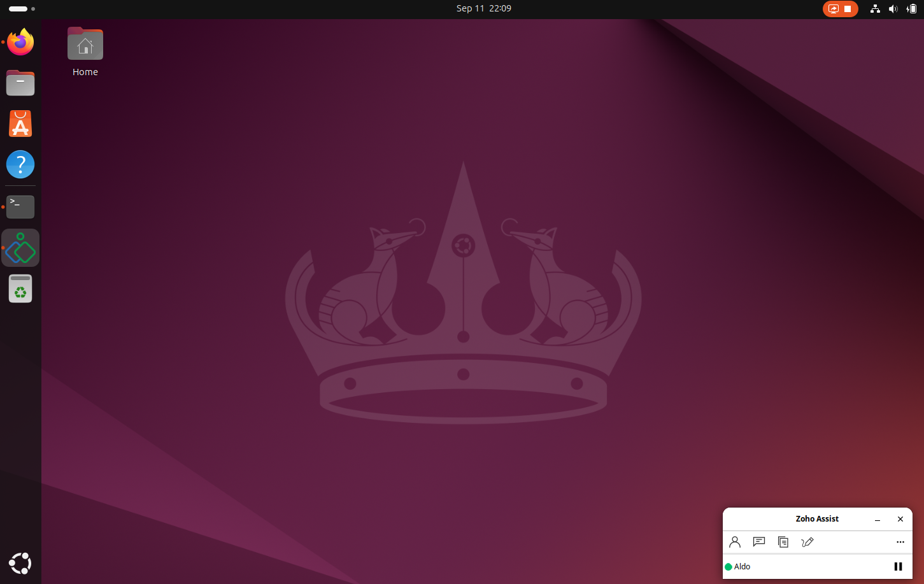Click the clipboard copy icon in Zoho Assist

(x=783, y=542)
